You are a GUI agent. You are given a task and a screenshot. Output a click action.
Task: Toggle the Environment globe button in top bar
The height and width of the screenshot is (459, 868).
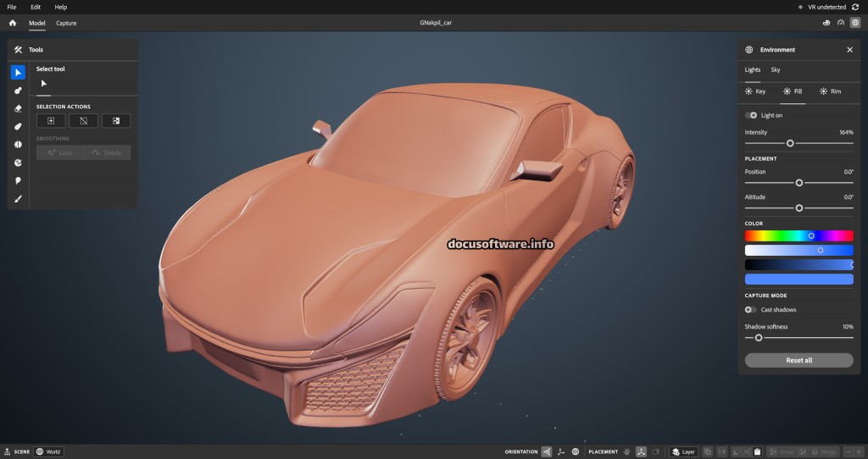point(855,23)
